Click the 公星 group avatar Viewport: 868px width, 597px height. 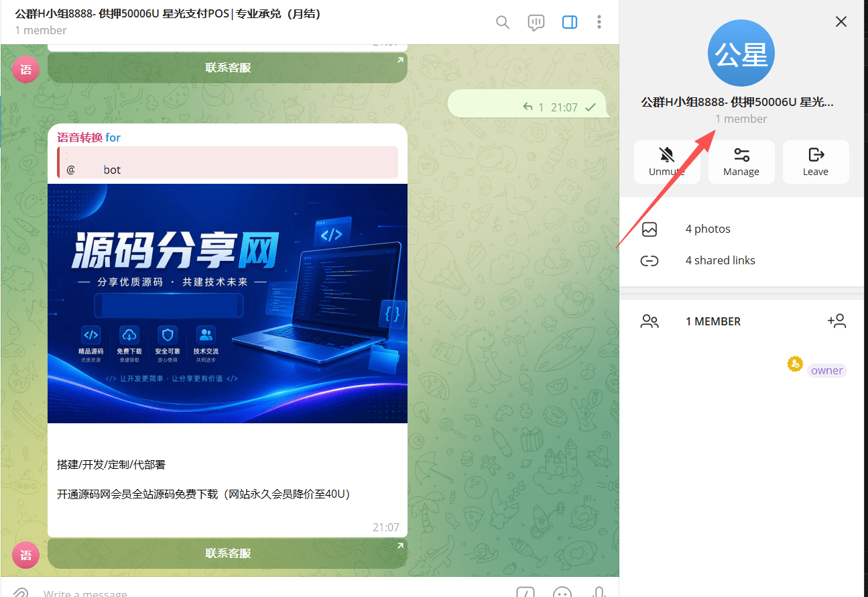tap(741, 54)
